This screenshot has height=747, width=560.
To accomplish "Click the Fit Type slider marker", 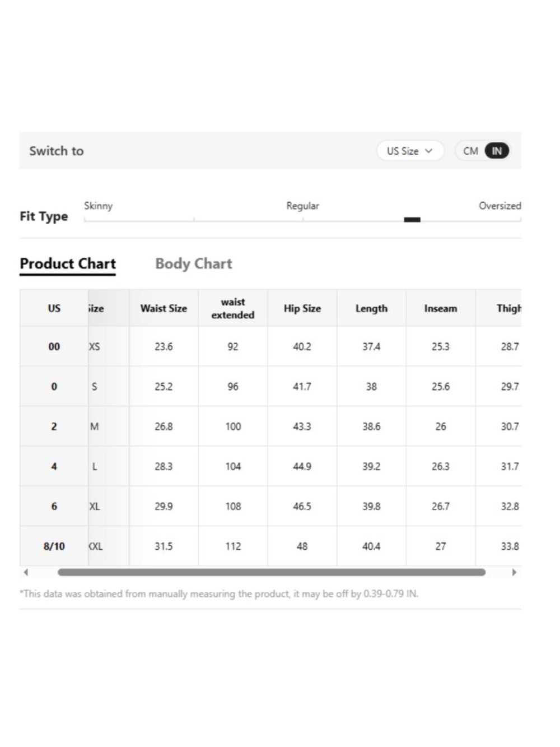I will click(x=412, y=220).
